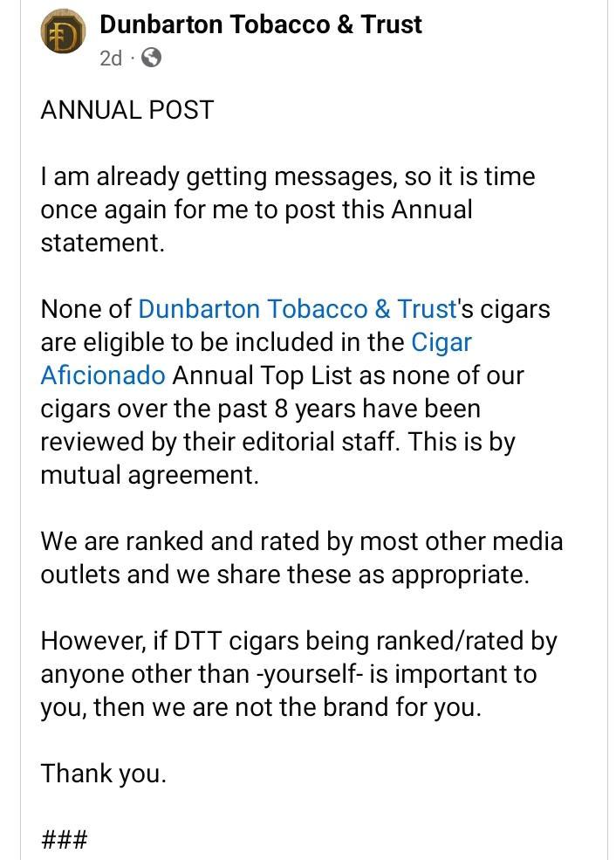Click the words mutual agreement
The image size is (616, 860).
149,475
